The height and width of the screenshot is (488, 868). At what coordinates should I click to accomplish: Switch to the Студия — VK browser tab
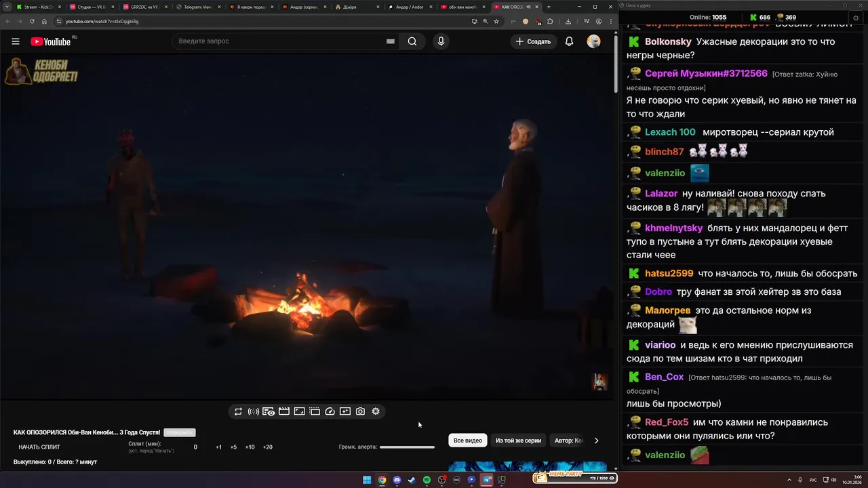tap(91, 7)
